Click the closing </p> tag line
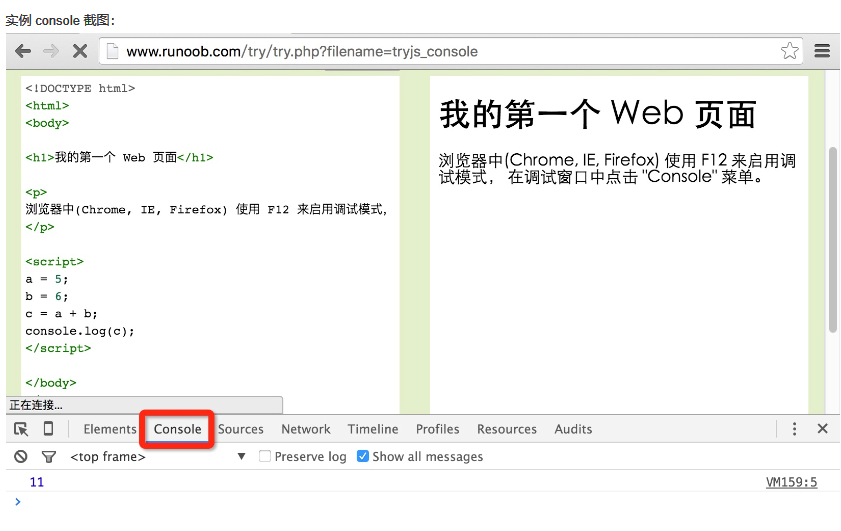This screenshot has width=841, height=531. click(x=40, y=227)
